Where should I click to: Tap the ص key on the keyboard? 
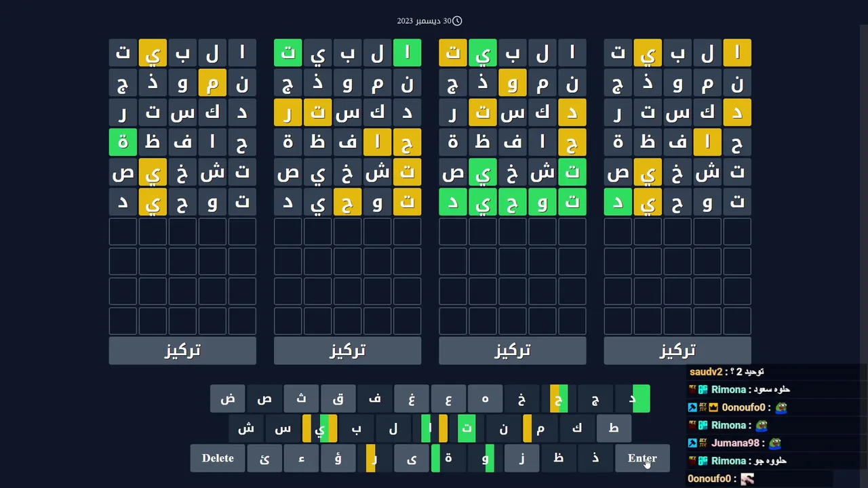click(264, 399)
